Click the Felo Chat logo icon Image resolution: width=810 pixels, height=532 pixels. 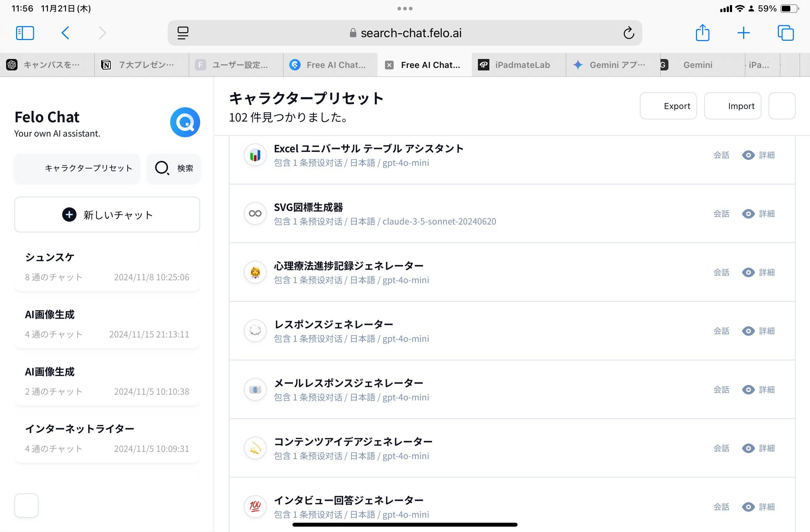click(185, 122)
